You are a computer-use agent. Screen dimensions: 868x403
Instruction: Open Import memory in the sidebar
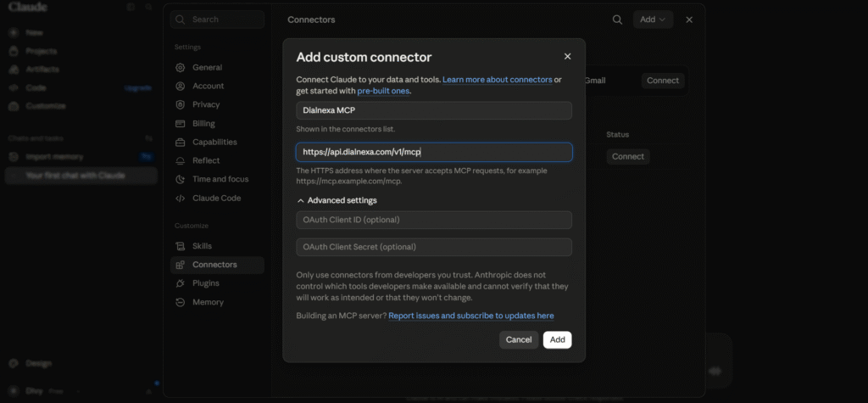[x=54, y=157]
